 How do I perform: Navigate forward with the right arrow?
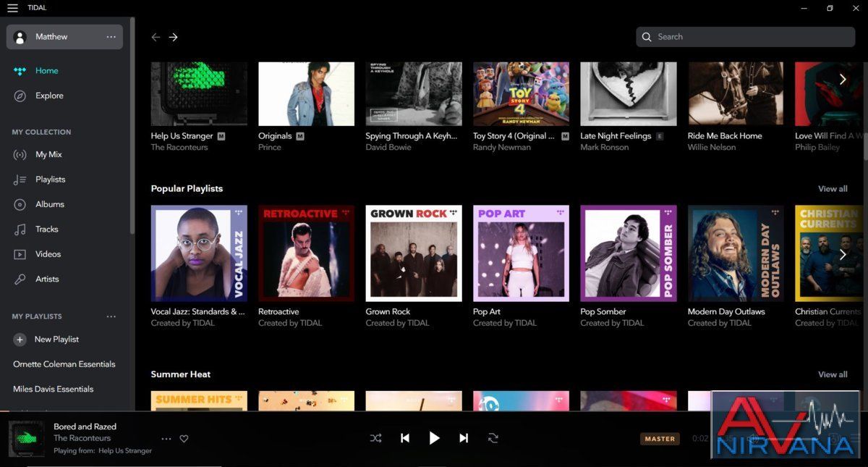(x=174, y=37)
